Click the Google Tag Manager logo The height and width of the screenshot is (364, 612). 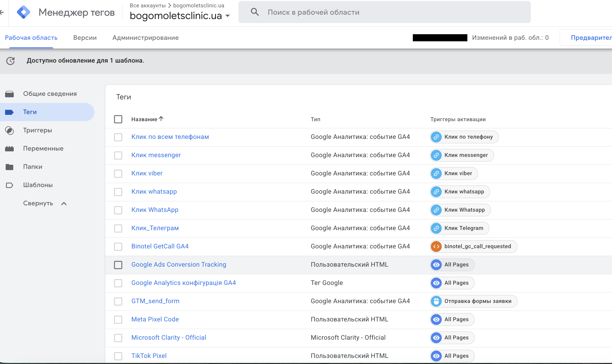(23, 12)
